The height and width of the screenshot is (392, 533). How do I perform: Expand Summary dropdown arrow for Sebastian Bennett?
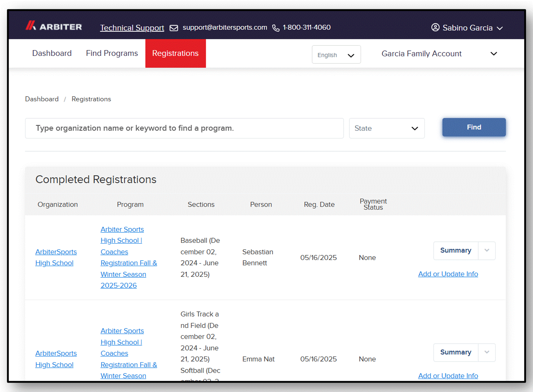(x=487, y=250)
